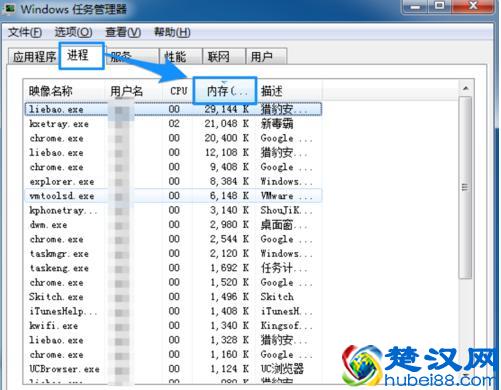Click the 新毒霸 description cell

pyautogui.click(x=277, y=124)
